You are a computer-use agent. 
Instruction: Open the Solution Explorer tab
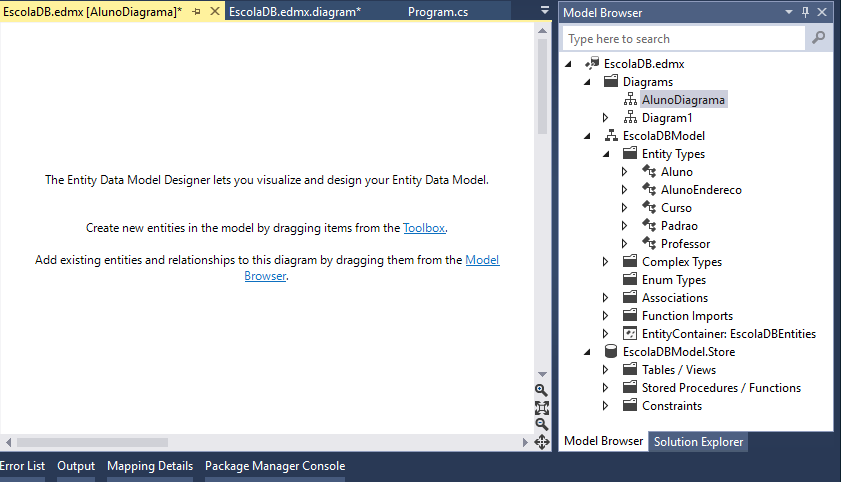tap(698, 442)
